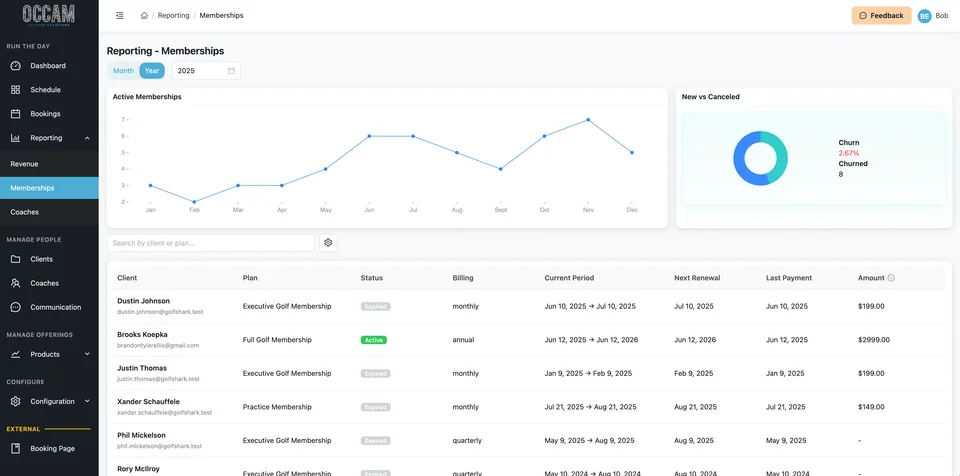
Task: Click the calendar icon in year picker
Action: [x=231, y=70]
